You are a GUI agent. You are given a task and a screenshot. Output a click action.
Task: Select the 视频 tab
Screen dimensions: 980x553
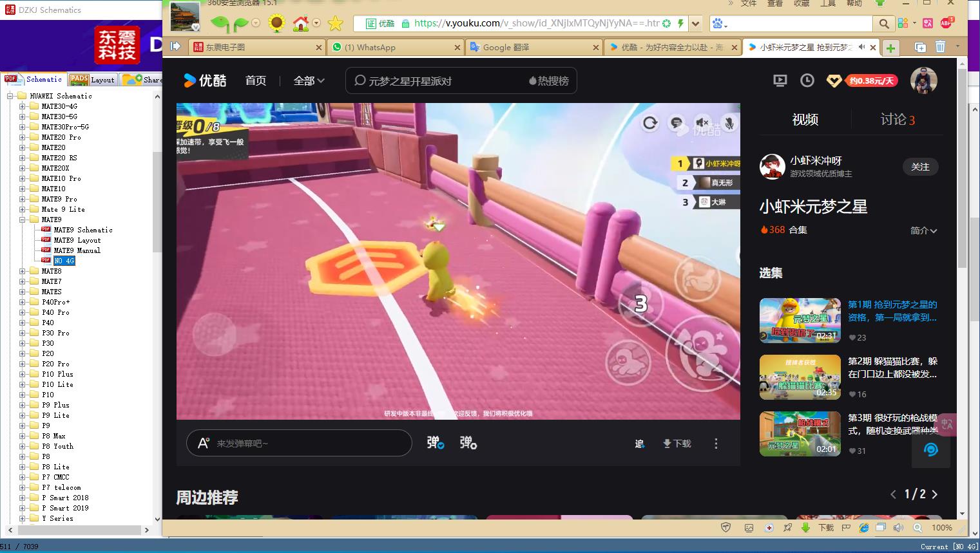[805, 119]
